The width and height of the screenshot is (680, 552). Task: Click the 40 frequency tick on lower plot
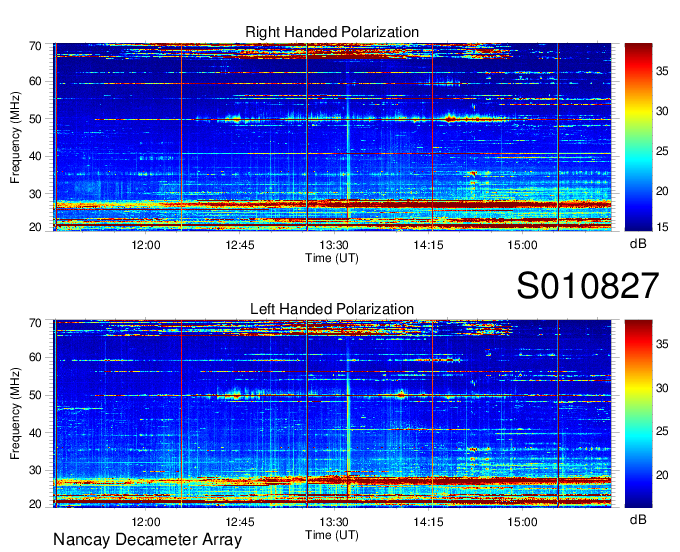(35, 433)
